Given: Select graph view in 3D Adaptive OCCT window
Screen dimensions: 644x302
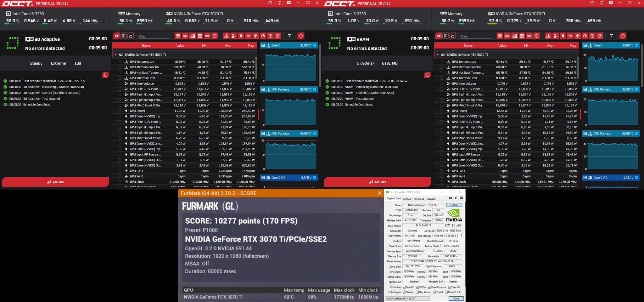Looking at the screenshot, I should 131,36.
